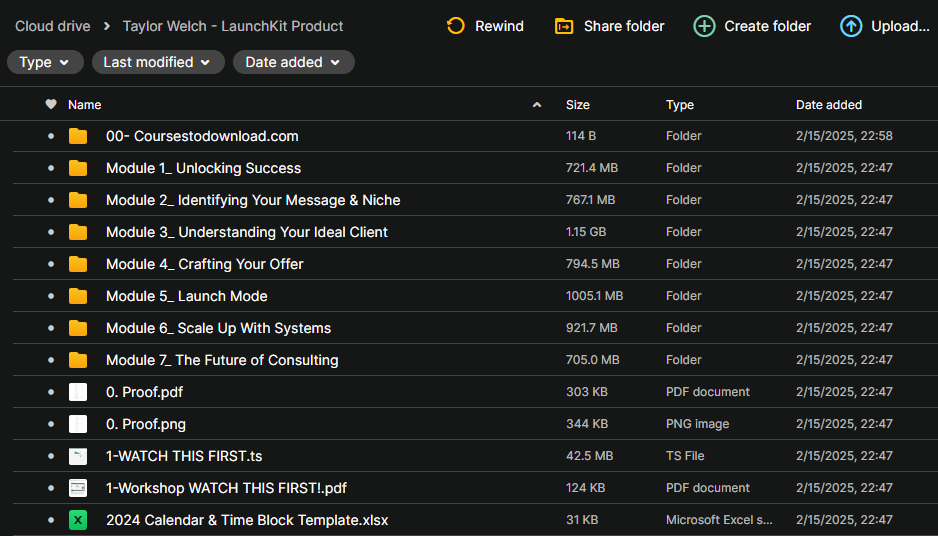Click the folder icon for Module 7_ The Future of Consulting
The image size is (938, 536).
pos(78,360)
